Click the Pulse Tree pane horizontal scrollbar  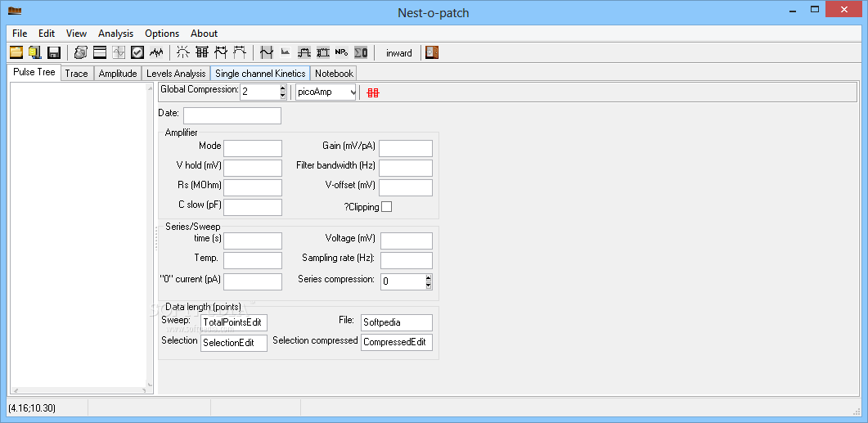click(82, 390)
